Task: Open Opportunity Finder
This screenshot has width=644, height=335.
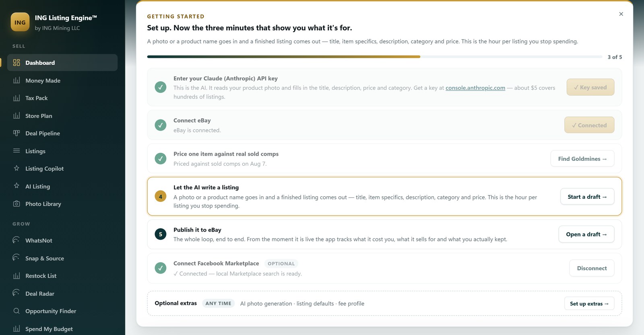Action: (x=62, y=311)
